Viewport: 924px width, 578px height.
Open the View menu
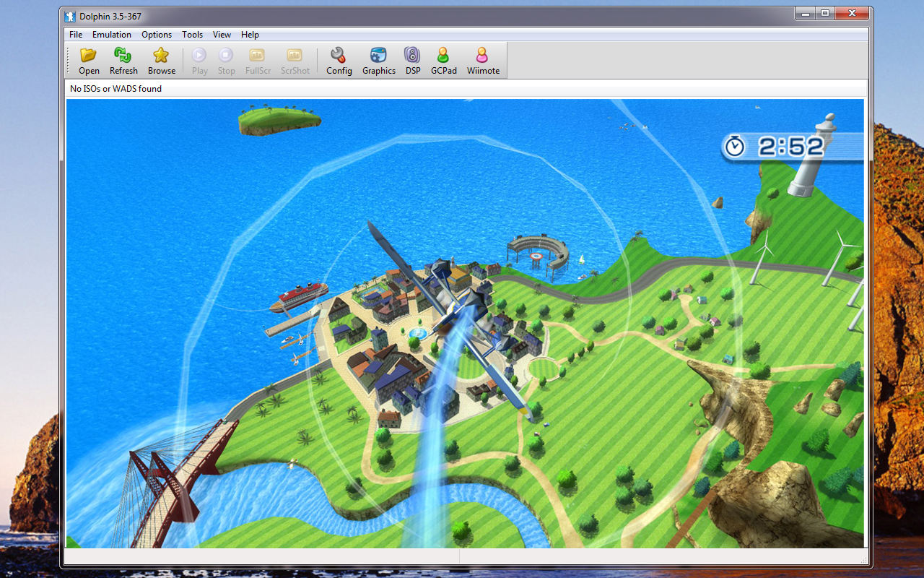pyautogui.click(x=222, y=35)
